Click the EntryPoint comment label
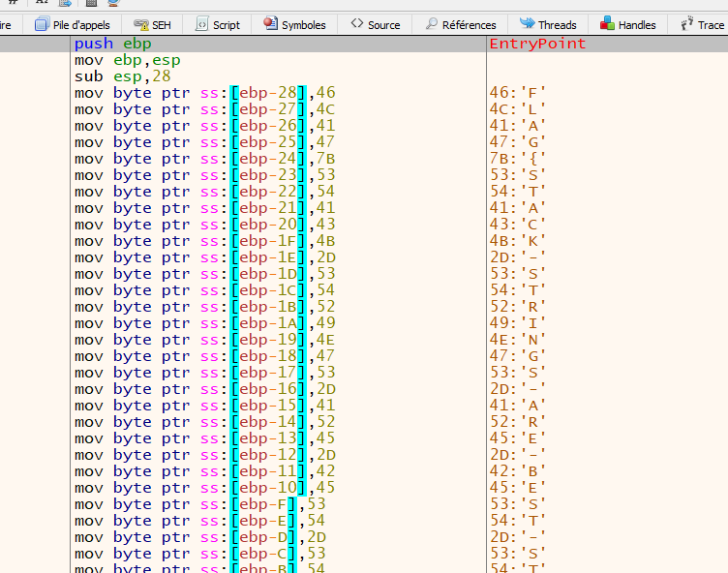 pos(537,44)
